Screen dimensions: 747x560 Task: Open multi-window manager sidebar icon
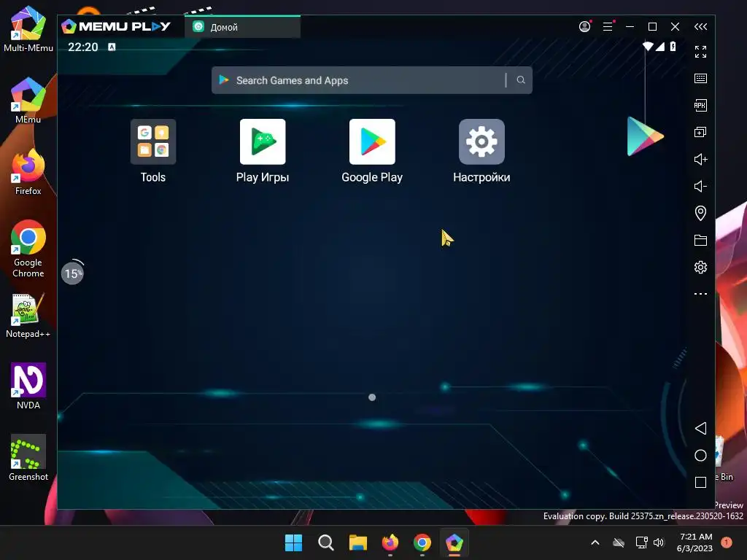tap(700, 132)
